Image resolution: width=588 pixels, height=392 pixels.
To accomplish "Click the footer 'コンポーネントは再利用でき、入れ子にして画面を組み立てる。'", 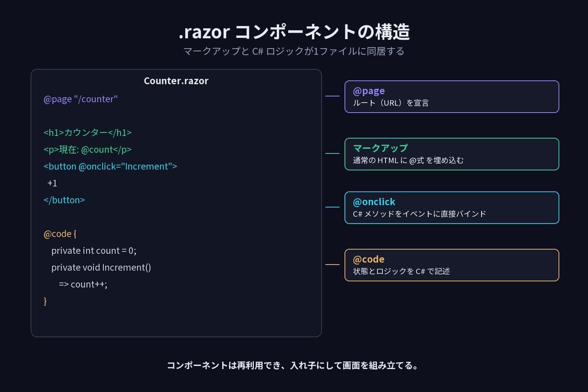I will pyautogui.click(x=294, y=366).
